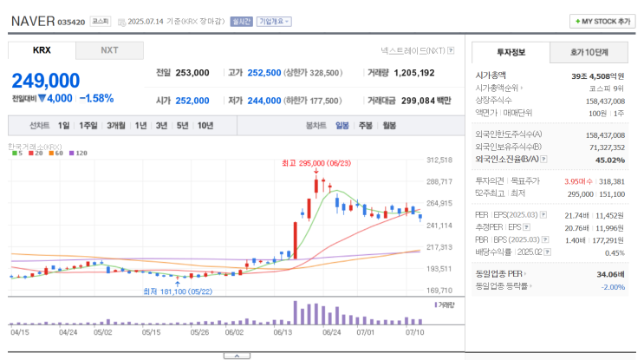The height and width of the screenshot is (360, 644).
Task: Select 주봉 candlestick chart
Action: tap(366, 125)
